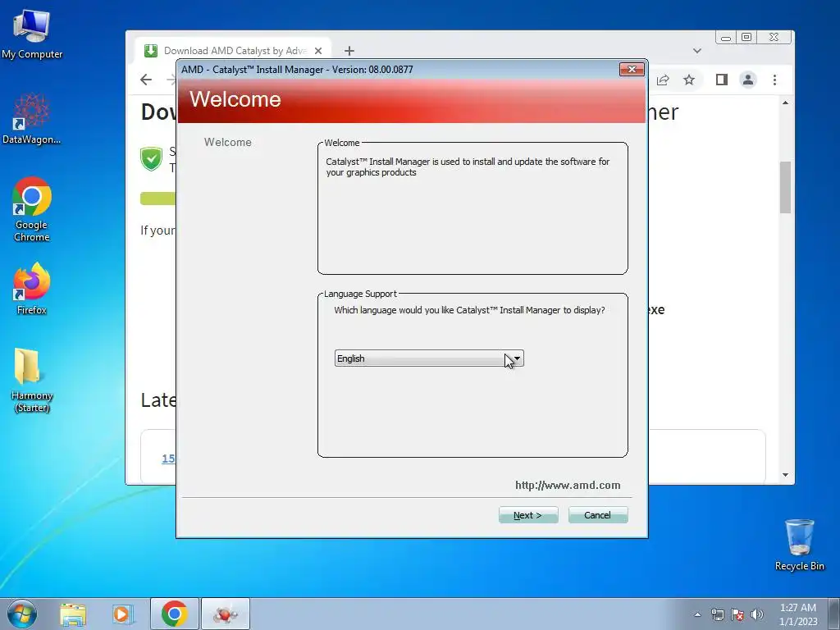Viewport: 840px width, 630px height.
Task: Open the volume speaker tray icon
Action: coord(757,614)
